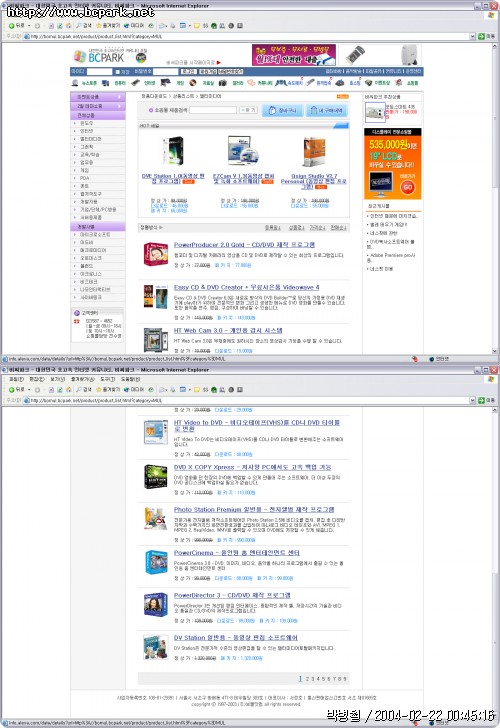Click the Forward arrow in the upper browser window
The image size is (500, 728).
click(x=37, y=26)
